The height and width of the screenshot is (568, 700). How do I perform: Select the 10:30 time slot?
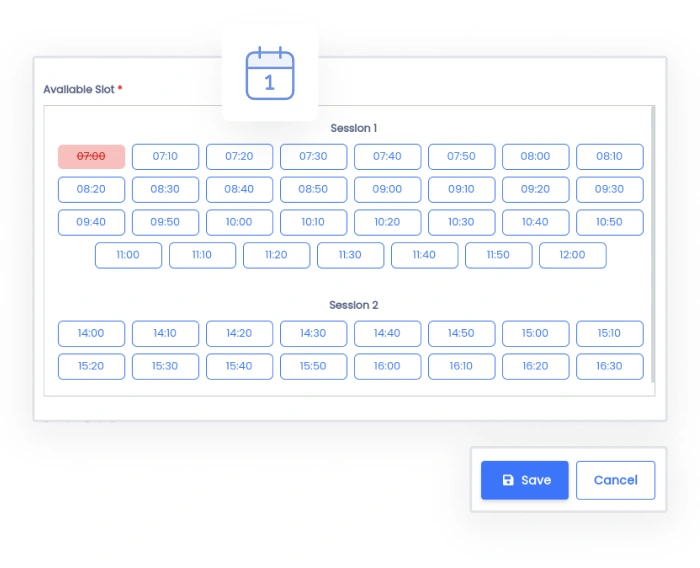pyautogui.click(x=461, y=222)
